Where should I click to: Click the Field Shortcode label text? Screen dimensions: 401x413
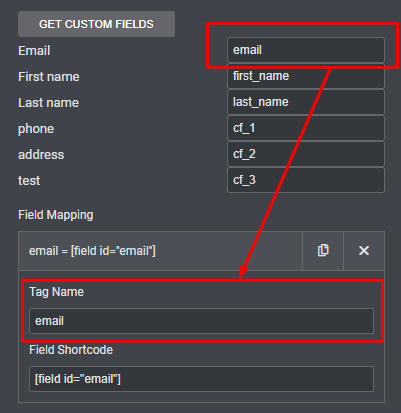point(71,350)
